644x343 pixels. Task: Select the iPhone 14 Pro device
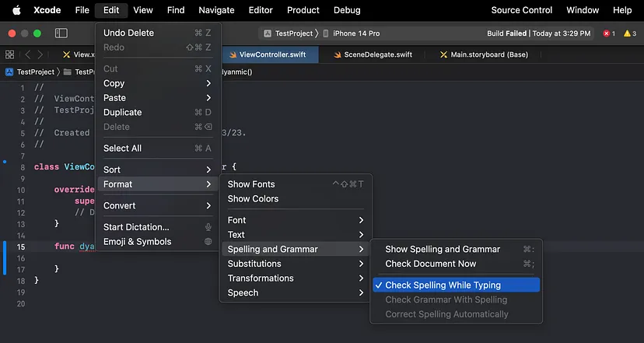tap(352, 33)
